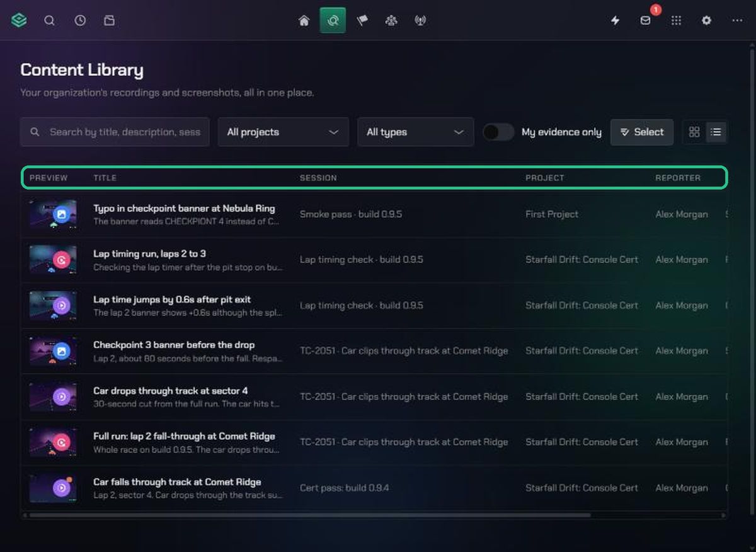The image size is (756, 552).
Task: Sort by the TITLE column header
Action: click(x=105, y=178)
